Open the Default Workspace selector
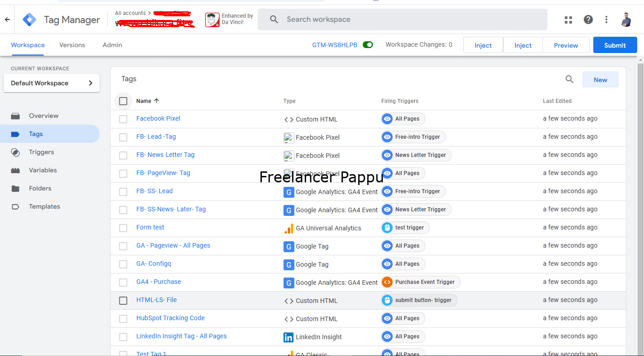This screenshot has width=644, height=356. pos(52,83)
